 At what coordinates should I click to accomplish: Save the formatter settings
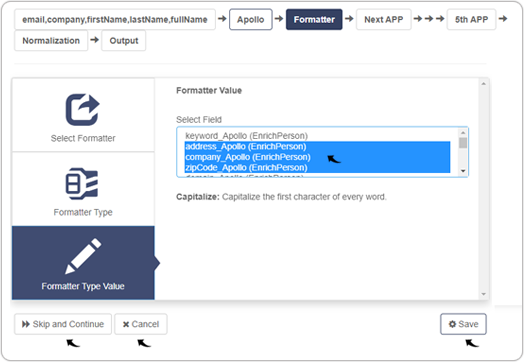click(463, 324)
